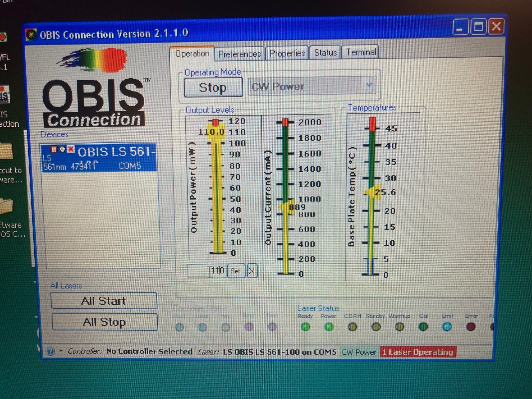This screenshot has width=532, height=399.
Task: Click the red top of Output Current gauge
Action: 285,122
